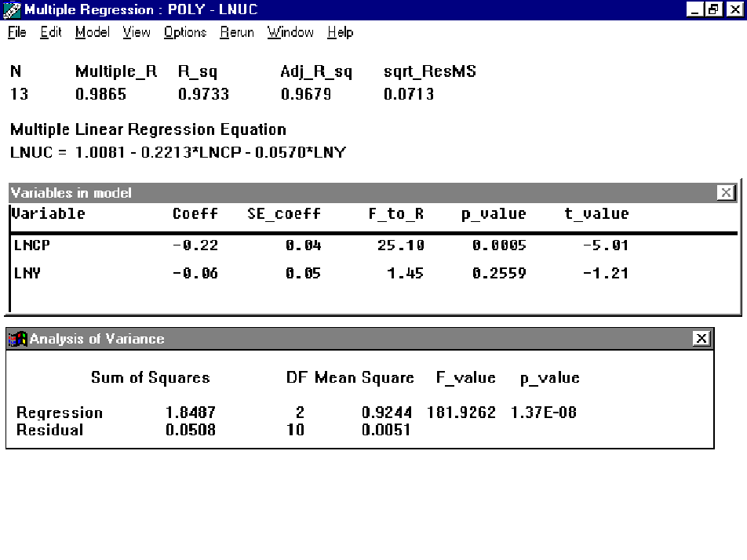This screenshot has height=560, width=747.
Task: Click the Regression row label in ANOVA
Action: (60, 413)
